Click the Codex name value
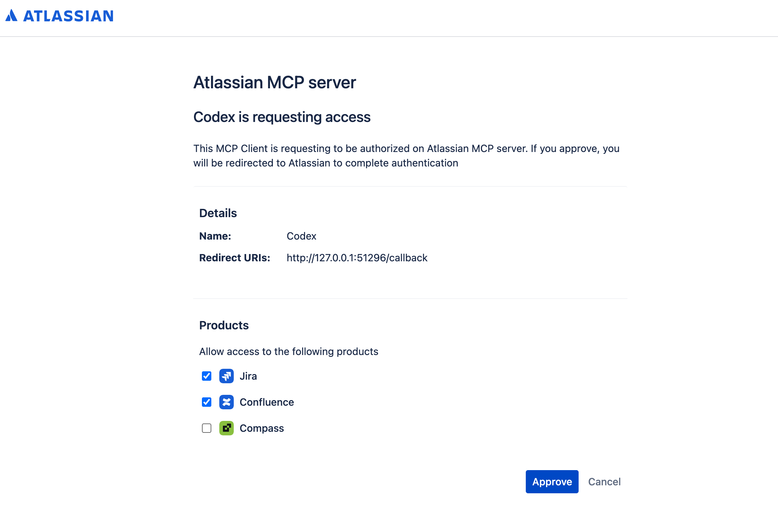 301,236
